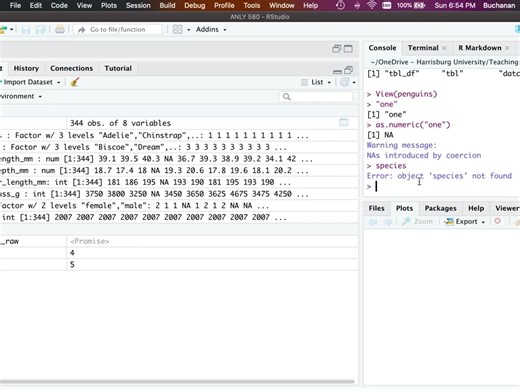Click the Bluetooth-style status icon
Screen dimensions: 520x390
coord(357,5)
